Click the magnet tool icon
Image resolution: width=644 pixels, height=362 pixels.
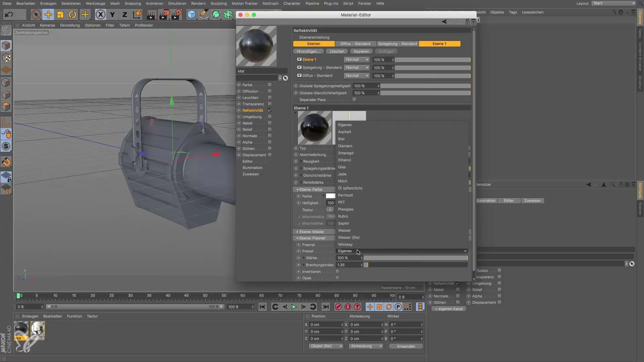(x=6, y=162)
